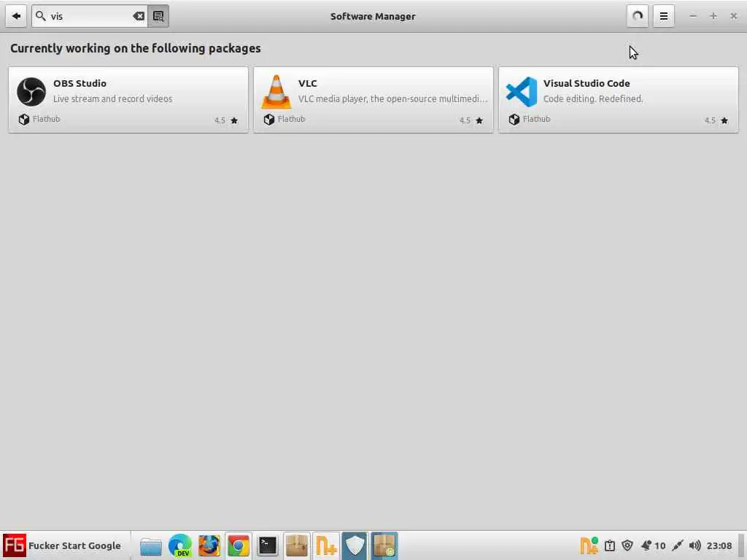The height and width of the screenshot is (560, 747).
Task: Open the OBS Studio package card
Action: point(128,99)
